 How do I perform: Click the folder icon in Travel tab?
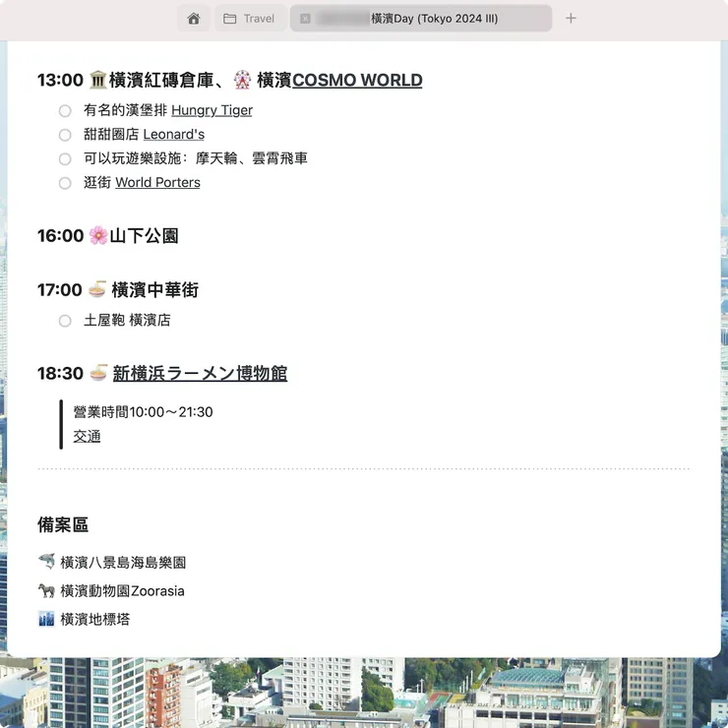(x=229, y=19)
